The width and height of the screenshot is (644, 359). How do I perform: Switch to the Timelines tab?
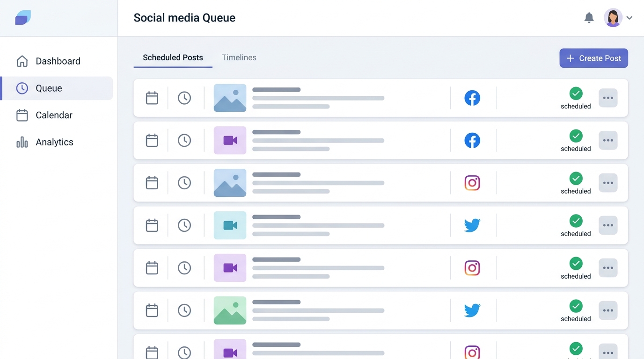[239, 57]
